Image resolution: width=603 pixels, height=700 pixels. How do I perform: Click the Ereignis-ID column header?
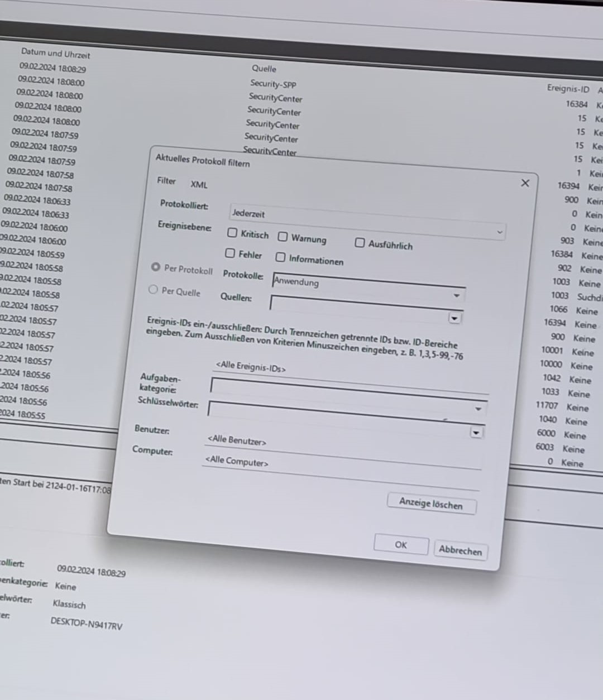pyautogui.click(x=568, y=89)
